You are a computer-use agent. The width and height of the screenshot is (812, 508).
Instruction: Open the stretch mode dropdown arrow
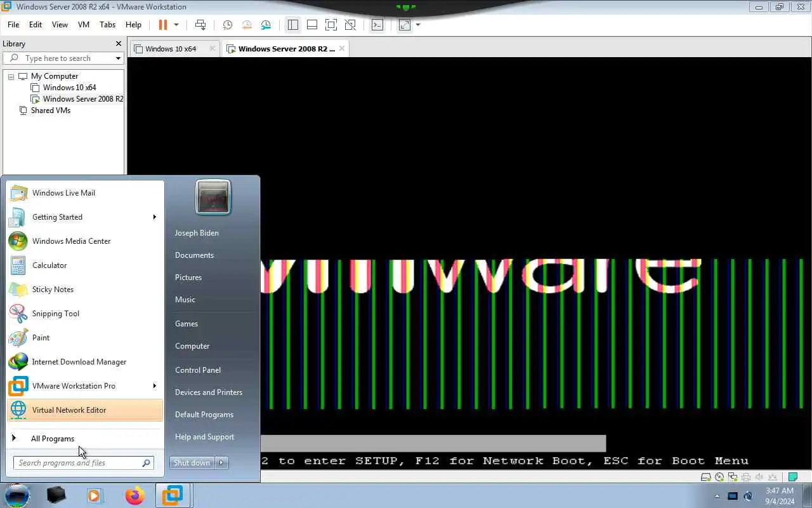coord(417,25)
